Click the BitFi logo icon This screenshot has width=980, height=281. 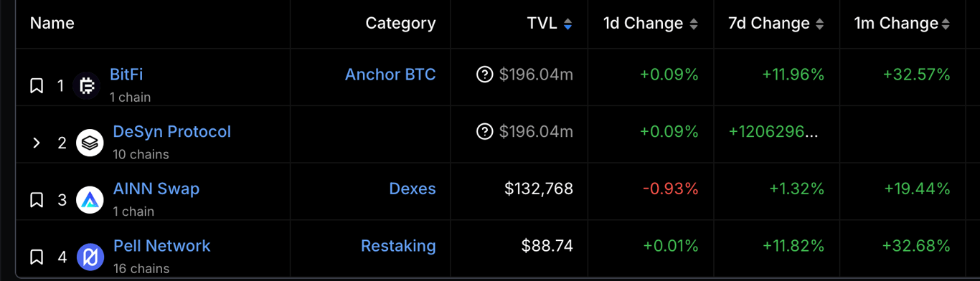coord(87,86)
